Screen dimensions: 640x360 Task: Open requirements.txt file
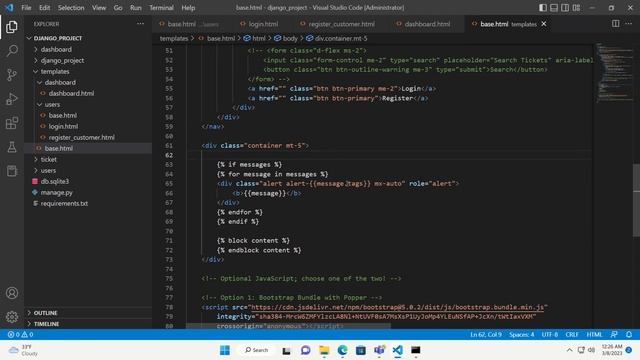[x=64, y=203]
